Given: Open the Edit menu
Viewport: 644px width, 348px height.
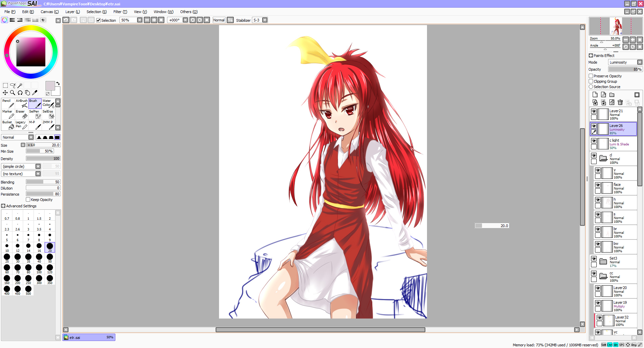Looking at the screenshot, I should [28, 12].
